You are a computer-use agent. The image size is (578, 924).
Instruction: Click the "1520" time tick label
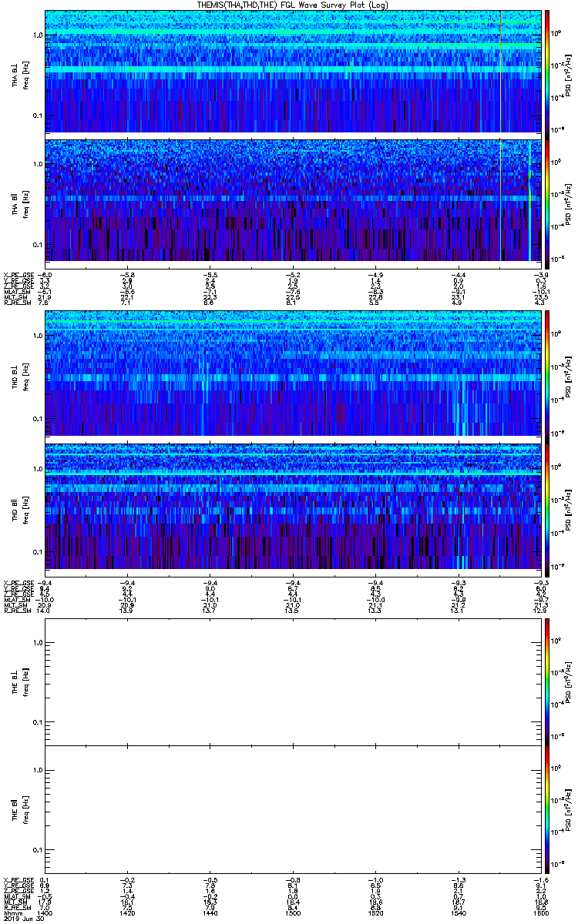click(375, 912)
